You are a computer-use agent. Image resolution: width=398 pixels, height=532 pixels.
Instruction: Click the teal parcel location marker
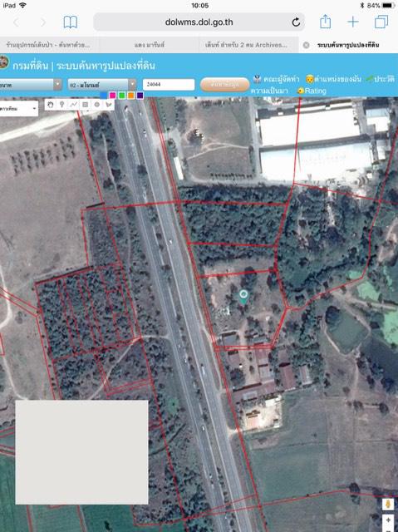(243, 297)
